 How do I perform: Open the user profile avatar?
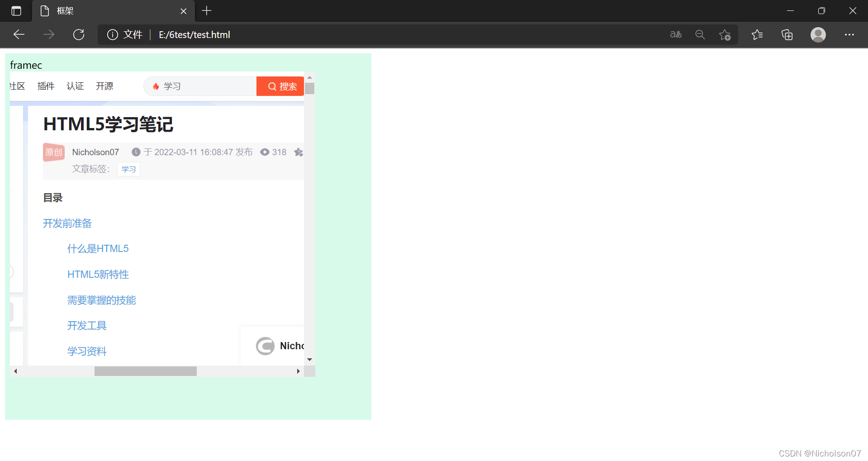818,34
